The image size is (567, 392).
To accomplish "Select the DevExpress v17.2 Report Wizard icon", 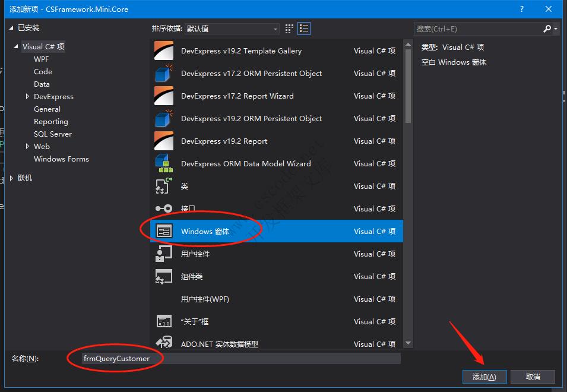I will [163, 96].
